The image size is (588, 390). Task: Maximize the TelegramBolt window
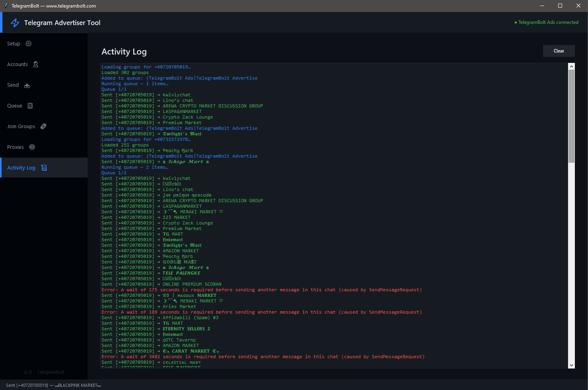click(560, 6)
